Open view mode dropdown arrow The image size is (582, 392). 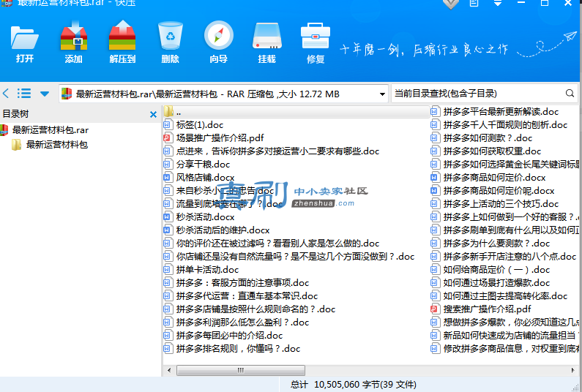pos(45,94)
